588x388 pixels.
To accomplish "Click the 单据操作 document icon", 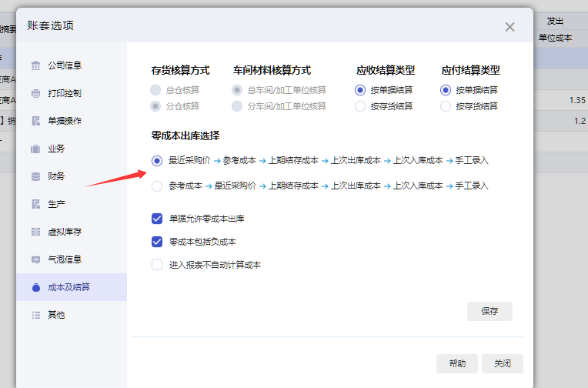I will pyautogui.click(x=35, y=121).
